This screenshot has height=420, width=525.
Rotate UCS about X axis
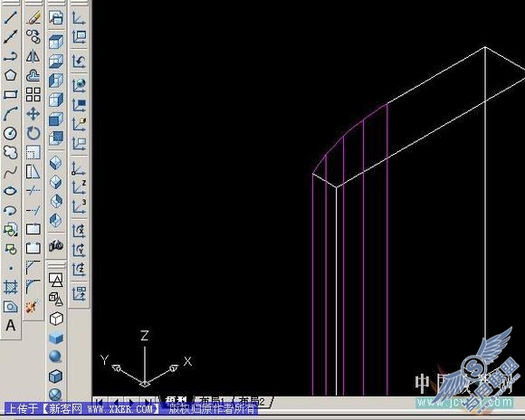click(79, 231)
